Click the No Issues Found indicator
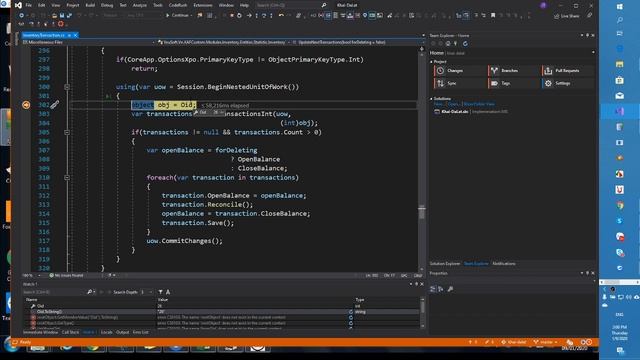This screenshot has height=360, width=640. point(66,276)
